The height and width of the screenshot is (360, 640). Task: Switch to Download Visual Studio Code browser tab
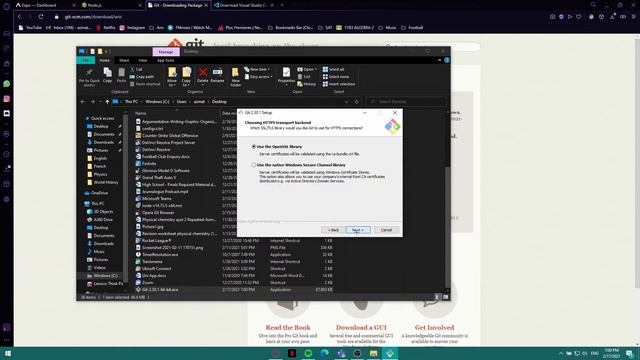click(x=243, y=5)
